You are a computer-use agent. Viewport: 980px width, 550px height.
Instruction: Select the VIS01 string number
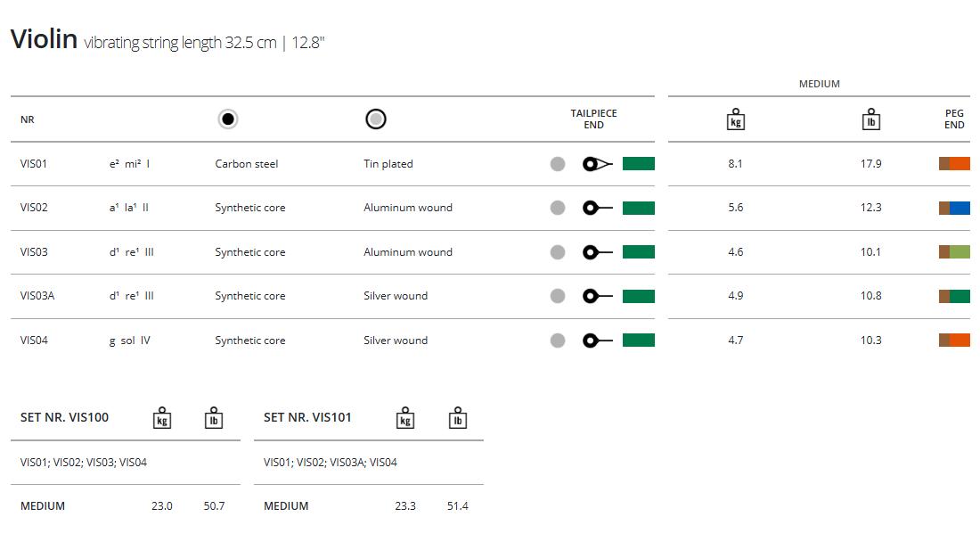pos(34,164)
